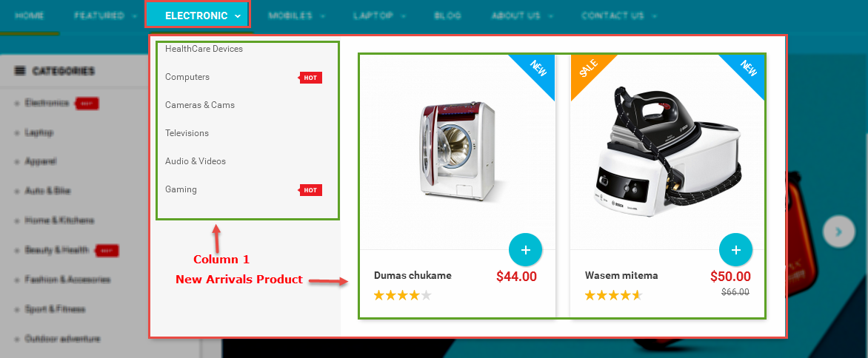This screenshot has width=868, height=358.
Task: Click the HOT badge beside Computers
Action: click(310, 78)
